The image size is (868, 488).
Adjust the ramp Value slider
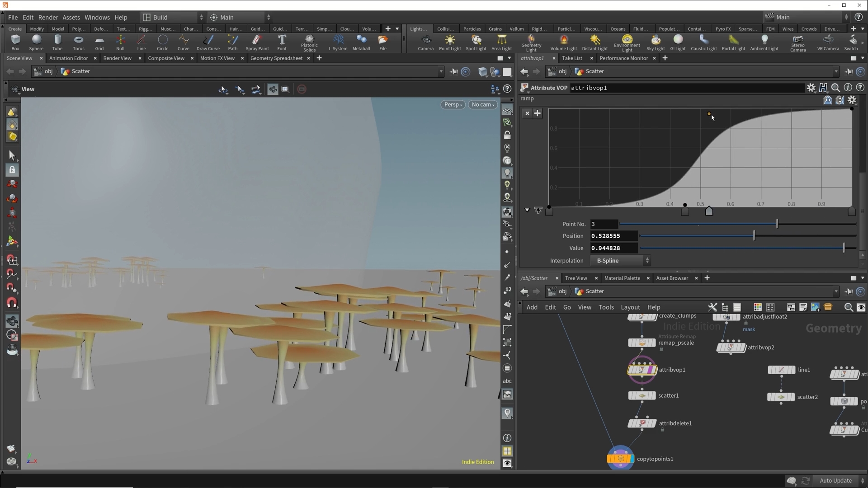[x=844, y=248]
